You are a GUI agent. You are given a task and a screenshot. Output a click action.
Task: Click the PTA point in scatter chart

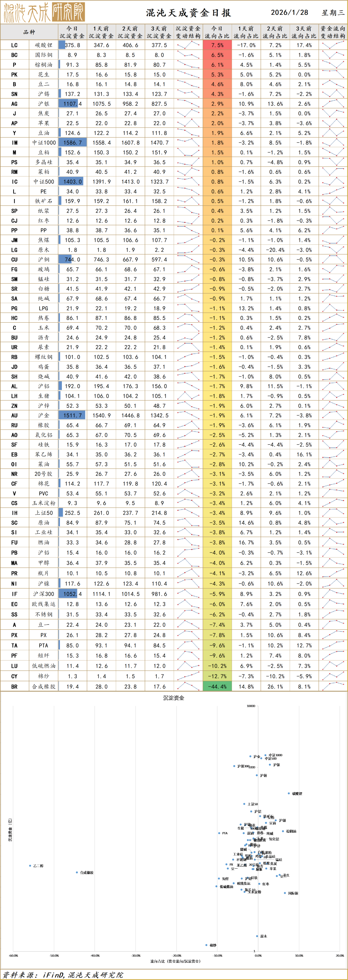tap(219, 833)
